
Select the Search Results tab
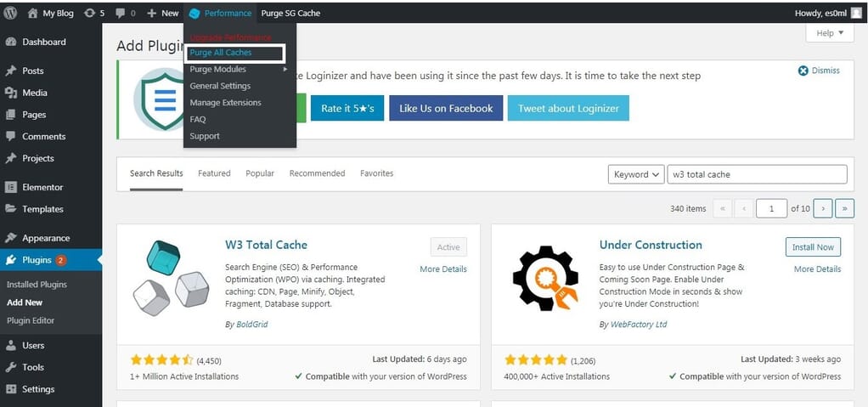tap(156, 173)
